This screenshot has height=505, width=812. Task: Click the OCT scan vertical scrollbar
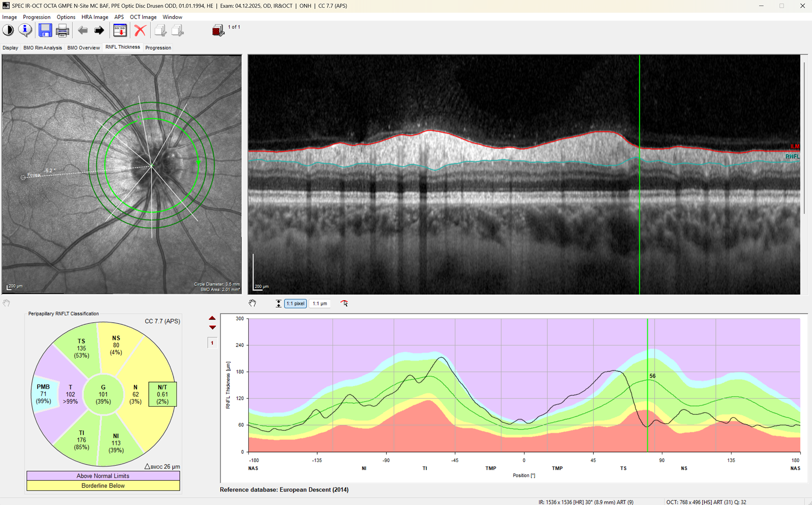804,138
